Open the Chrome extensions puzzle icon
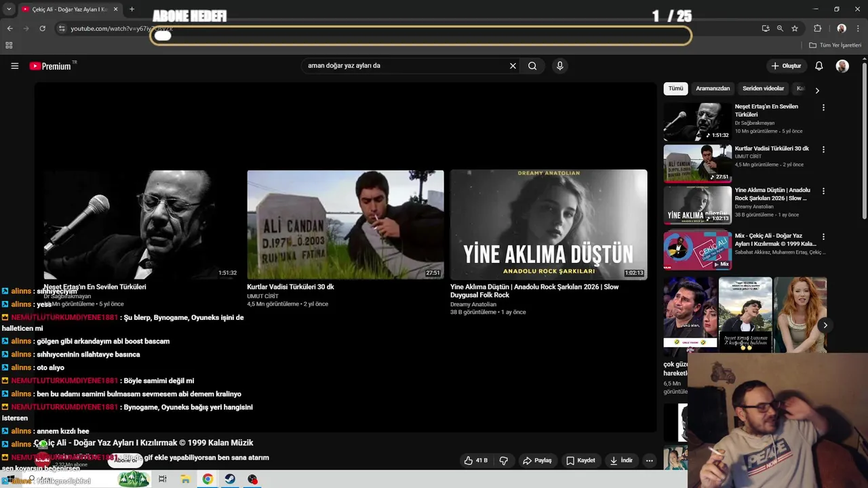This screenshot has height=488, width=868. point(817,28)
